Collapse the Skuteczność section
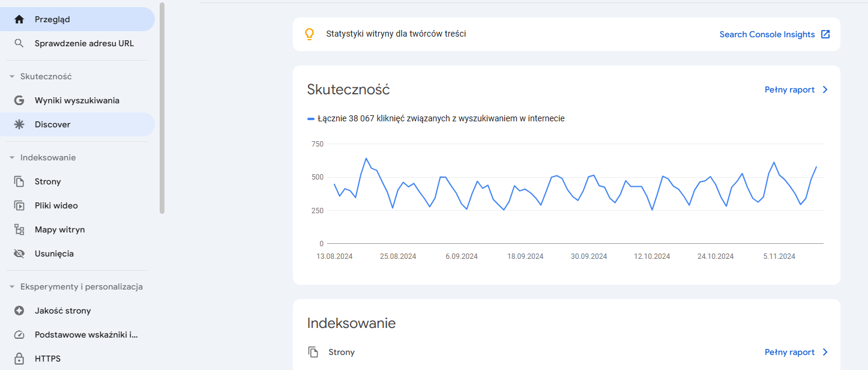This screenshot has height=370, width=868. (13, 76)
